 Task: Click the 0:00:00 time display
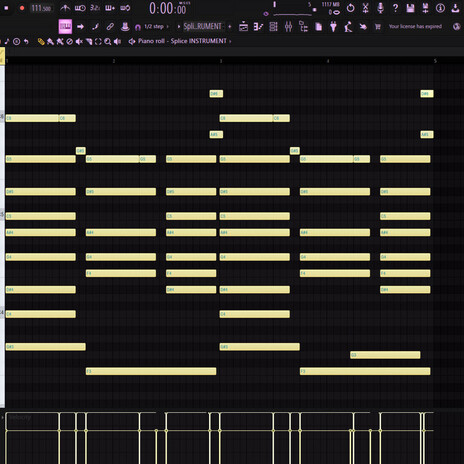pos(168,9)
